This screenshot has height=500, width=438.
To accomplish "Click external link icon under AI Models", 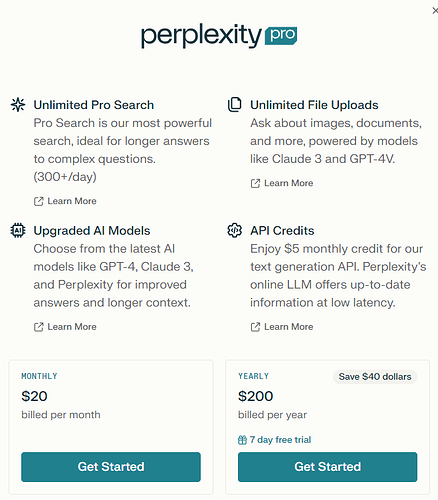I will click(x=39, y=327).
